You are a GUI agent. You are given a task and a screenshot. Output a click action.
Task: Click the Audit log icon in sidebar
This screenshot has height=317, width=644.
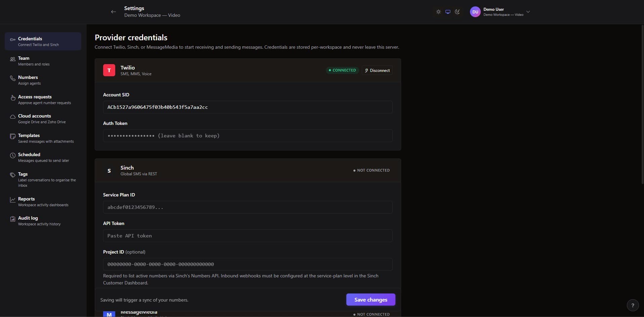pos(12,219)
